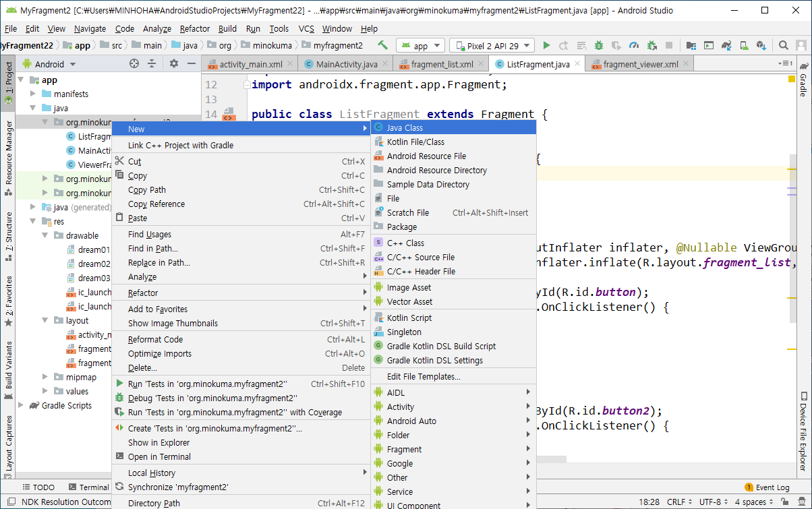Switch to MainActivity.java editor tab
Viewport: 812px width, 509px height.
(347, 65)
